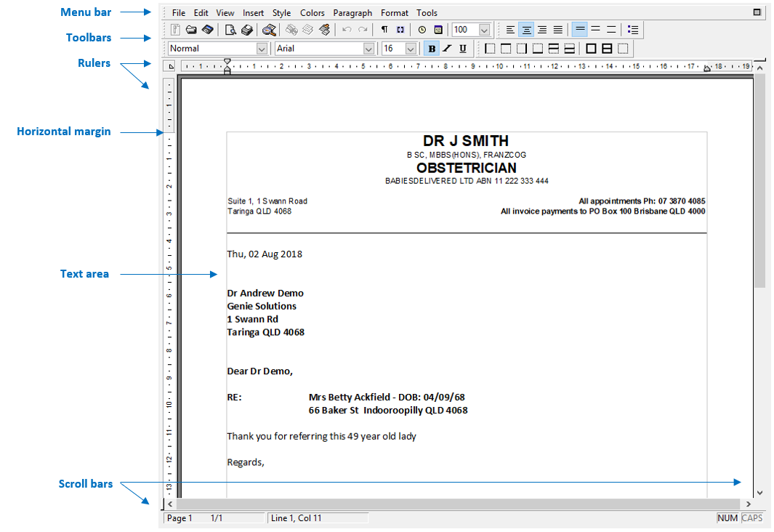Insert date with calendar icon

click(438, 30)
